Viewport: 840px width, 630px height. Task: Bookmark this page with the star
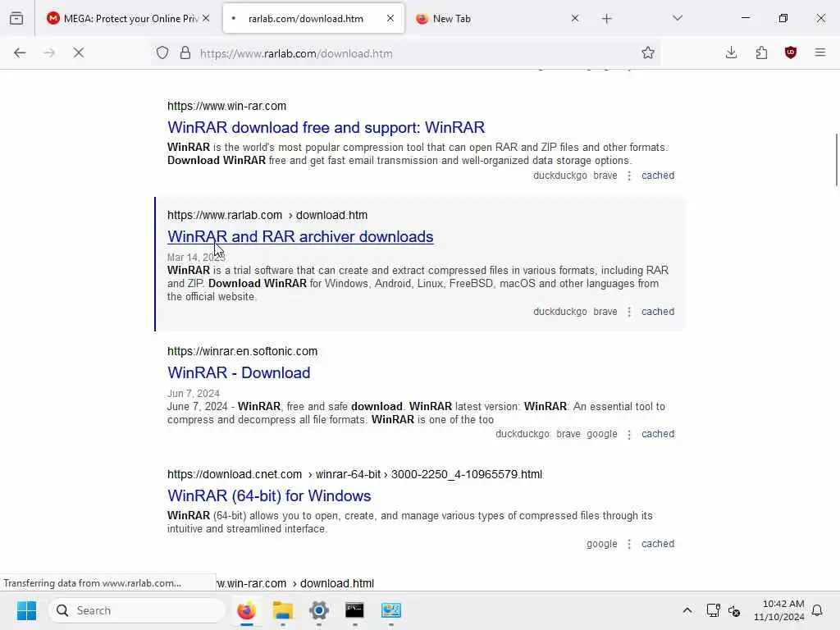[648, 52]
